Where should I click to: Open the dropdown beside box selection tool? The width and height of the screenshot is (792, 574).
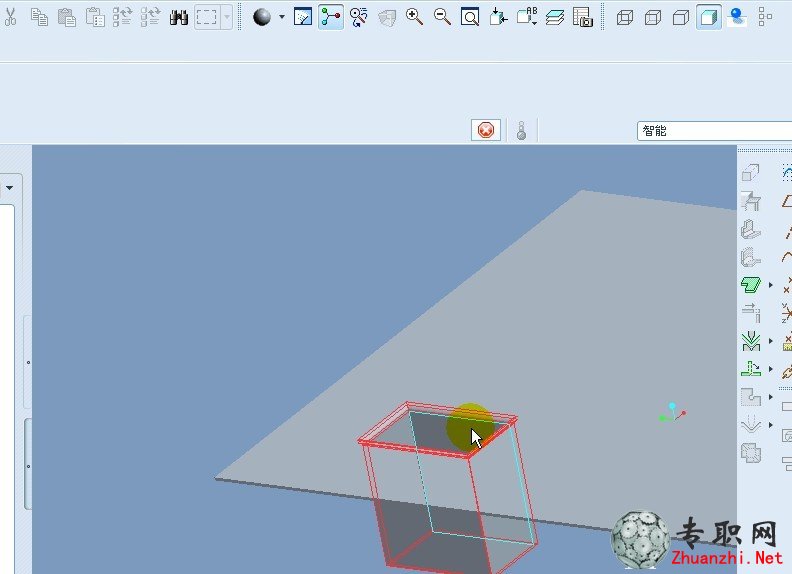[x=227, y=18]
